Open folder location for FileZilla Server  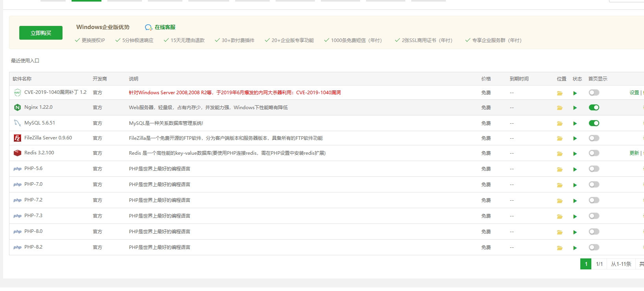[x=559, y=139]
